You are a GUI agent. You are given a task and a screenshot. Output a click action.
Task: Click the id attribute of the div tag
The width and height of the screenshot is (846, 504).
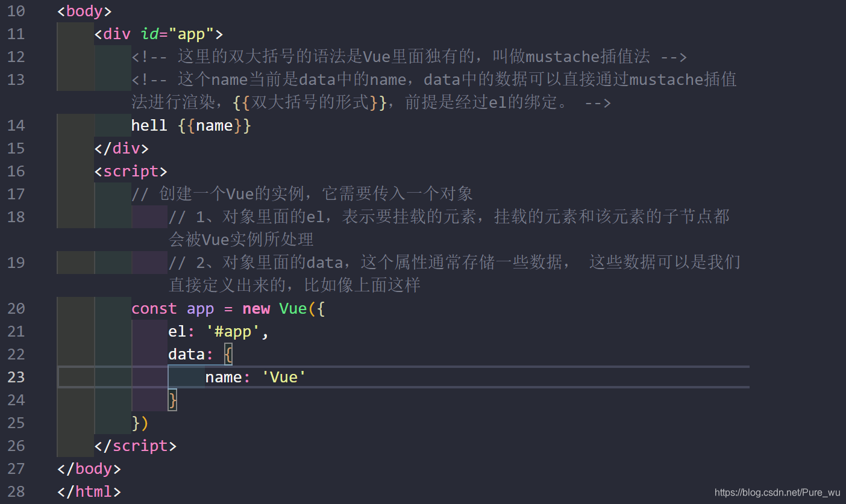pos(149,34)
